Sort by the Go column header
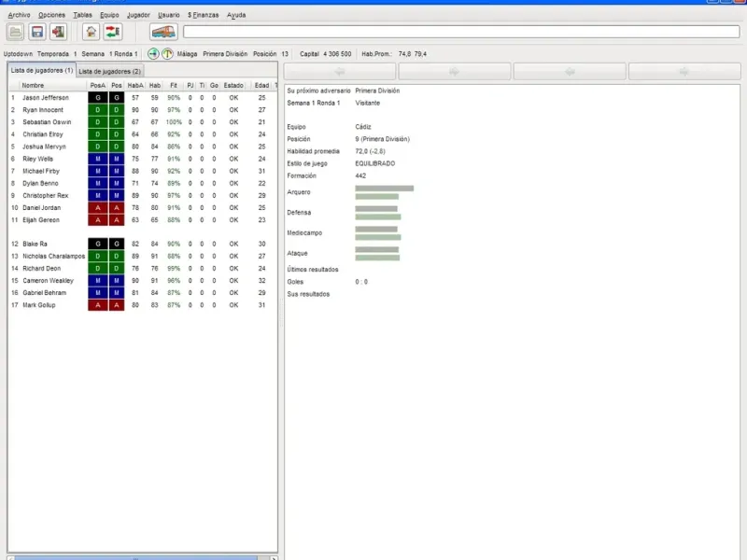The width and height of the screenshot is (747, 560). pyautogui.click(x=214, y=86)
